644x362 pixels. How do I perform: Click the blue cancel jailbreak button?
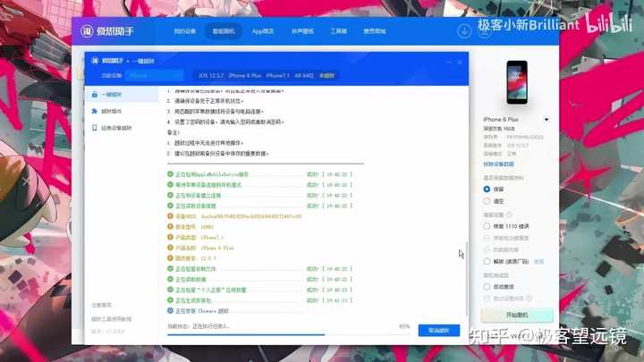(x=439, y=331)
